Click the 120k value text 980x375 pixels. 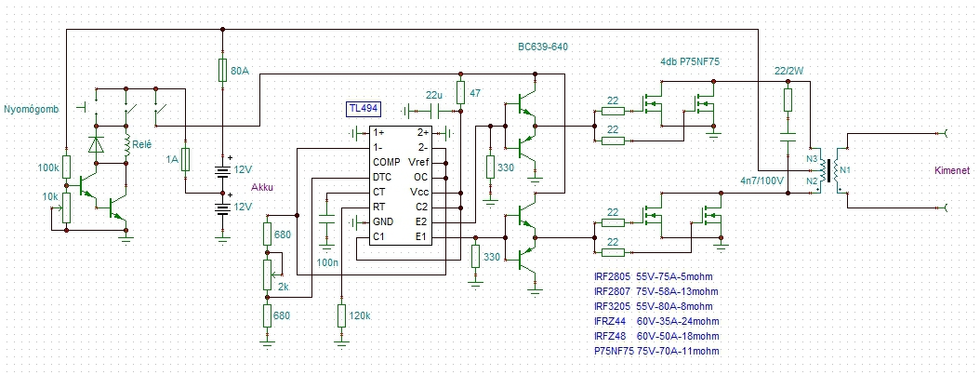(x=360, y=316)
